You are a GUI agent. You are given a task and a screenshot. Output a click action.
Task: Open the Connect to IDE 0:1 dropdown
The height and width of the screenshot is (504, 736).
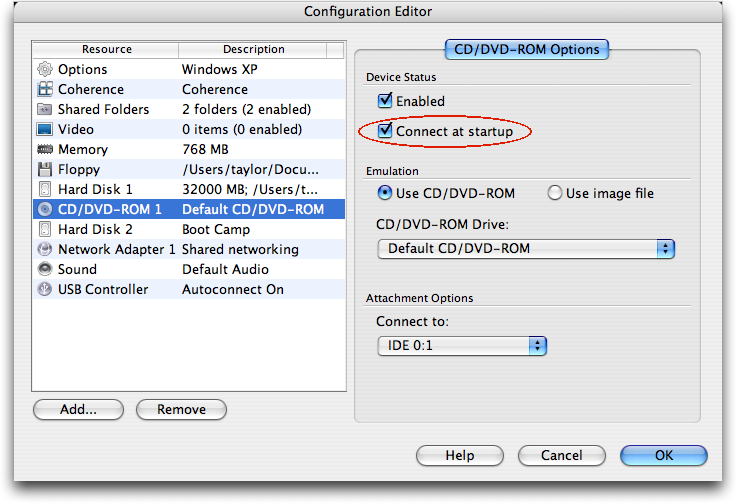(462, 346)
